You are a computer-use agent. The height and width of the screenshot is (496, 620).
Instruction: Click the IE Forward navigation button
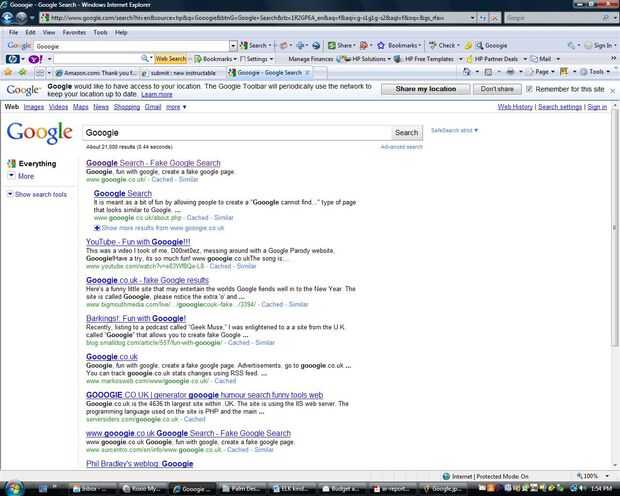[21, 18]
